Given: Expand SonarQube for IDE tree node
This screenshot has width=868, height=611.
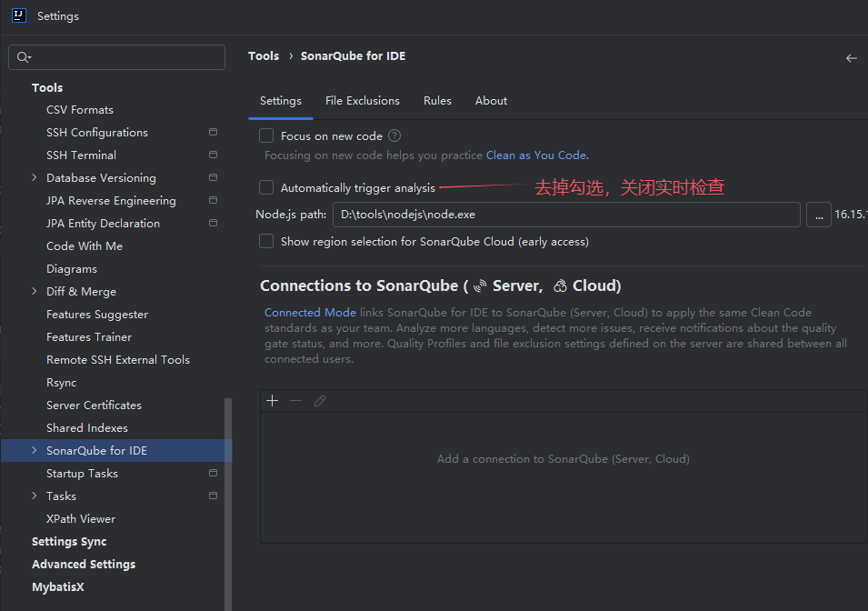Looking at the screenshot, I should click(x=35, y=451).
